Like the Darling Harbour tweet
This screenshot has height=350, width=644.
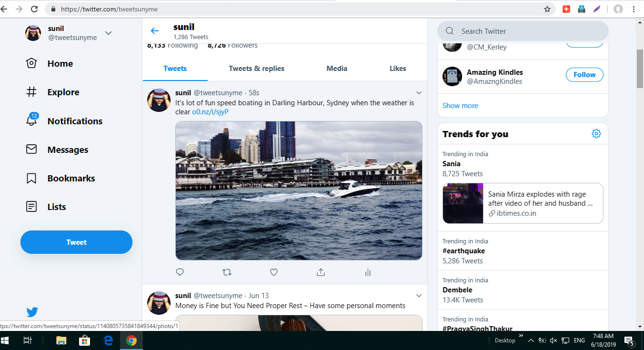click(274, 272)
